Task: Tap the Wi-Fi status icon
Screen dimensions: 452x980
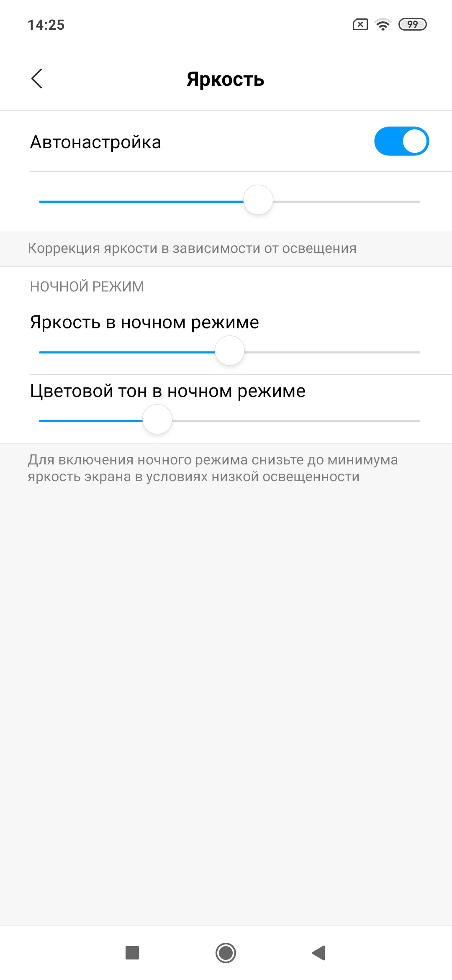Action: click(x=383, y=25)
